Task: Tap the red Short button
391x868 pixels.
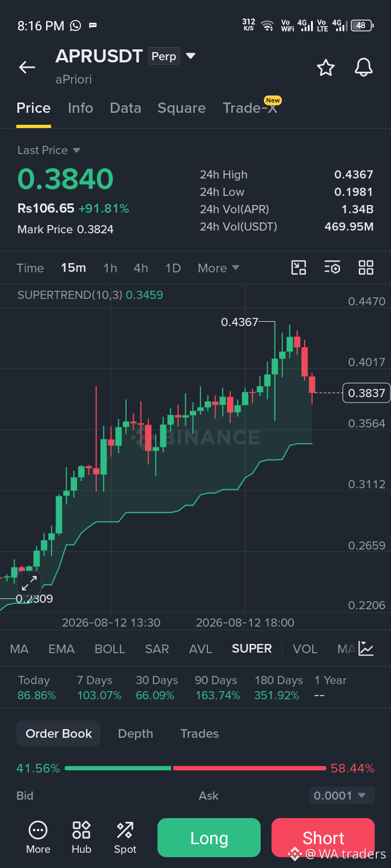Action: (323, 838)
